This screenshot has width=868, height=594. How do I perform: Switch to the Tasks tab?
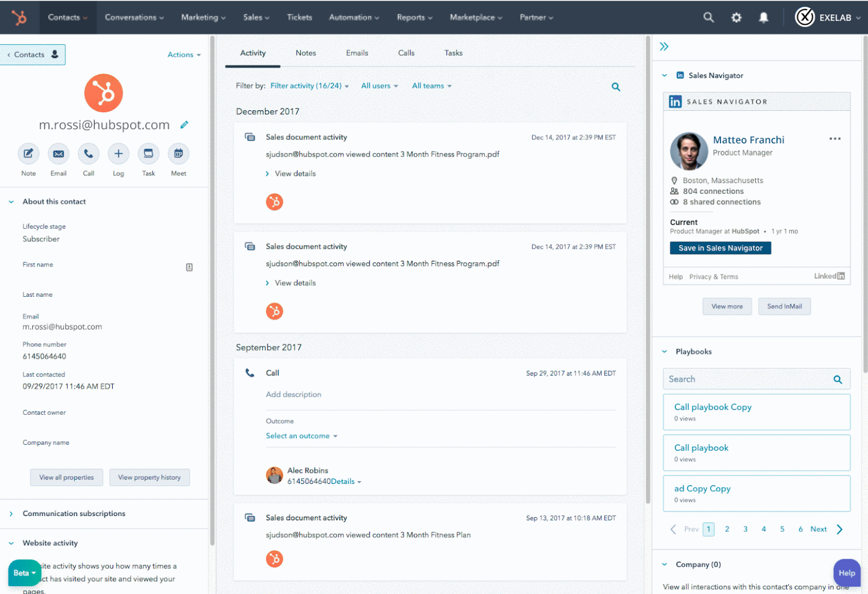click(453, 53)
